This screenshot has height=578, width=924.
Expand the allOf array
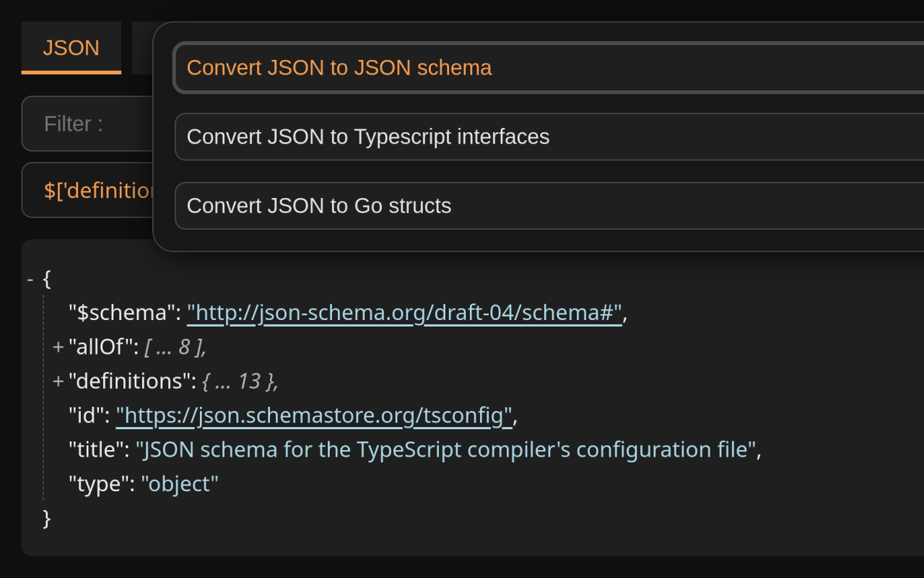tap(58, 346)
